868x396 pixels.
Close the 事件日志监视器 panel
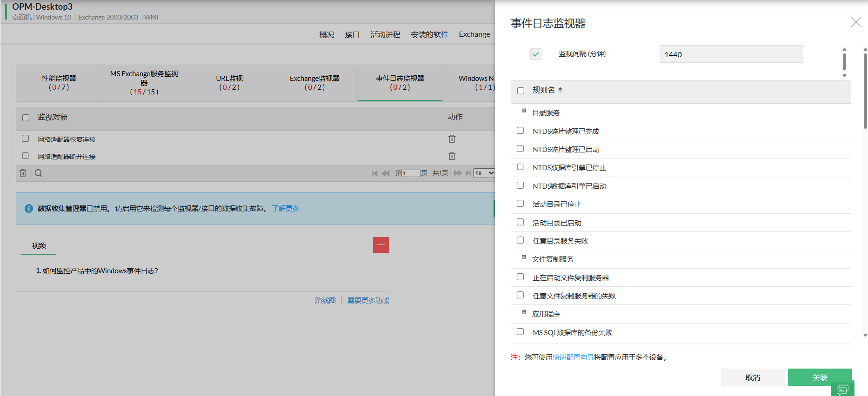[x=855, y=22]
